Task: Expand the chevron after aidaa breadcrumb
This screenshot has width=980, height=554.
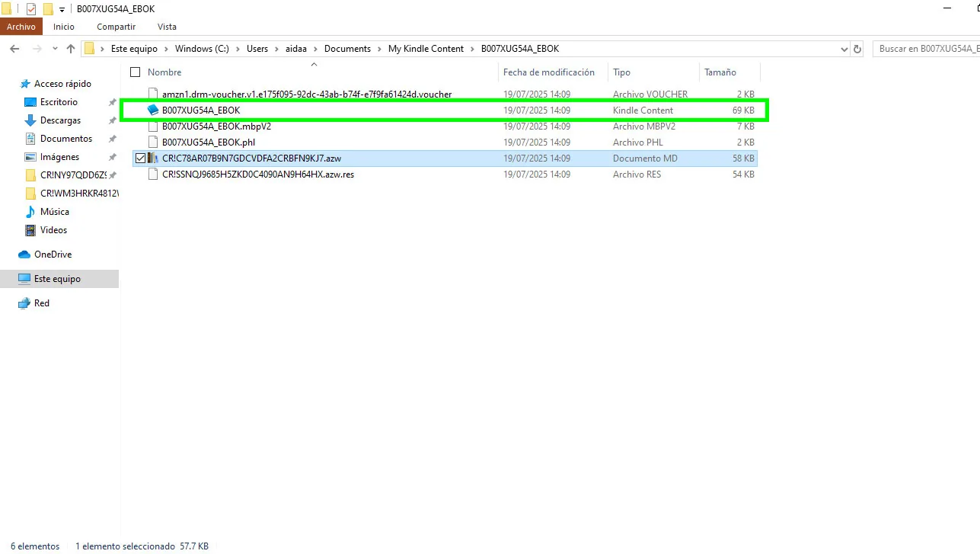Action: 315,49
